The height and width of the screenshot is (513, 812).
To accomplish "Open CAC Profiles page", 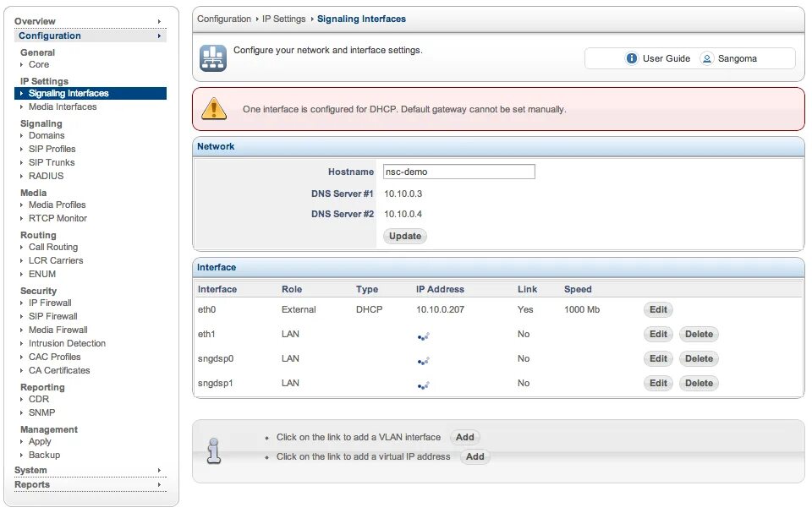I will [54, 357].
